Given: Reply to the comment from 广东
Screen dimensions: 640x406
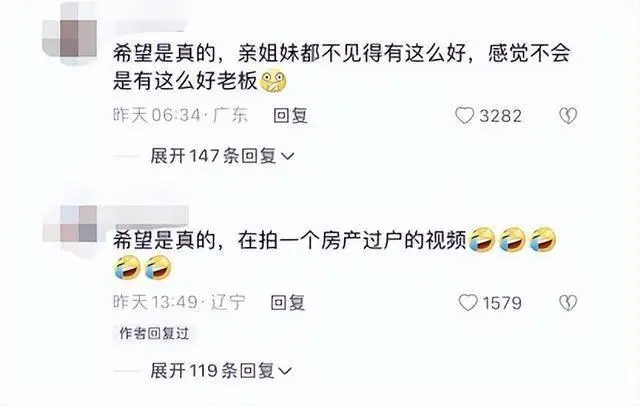Looking at the screenshot, I should (x=290, y=115).
